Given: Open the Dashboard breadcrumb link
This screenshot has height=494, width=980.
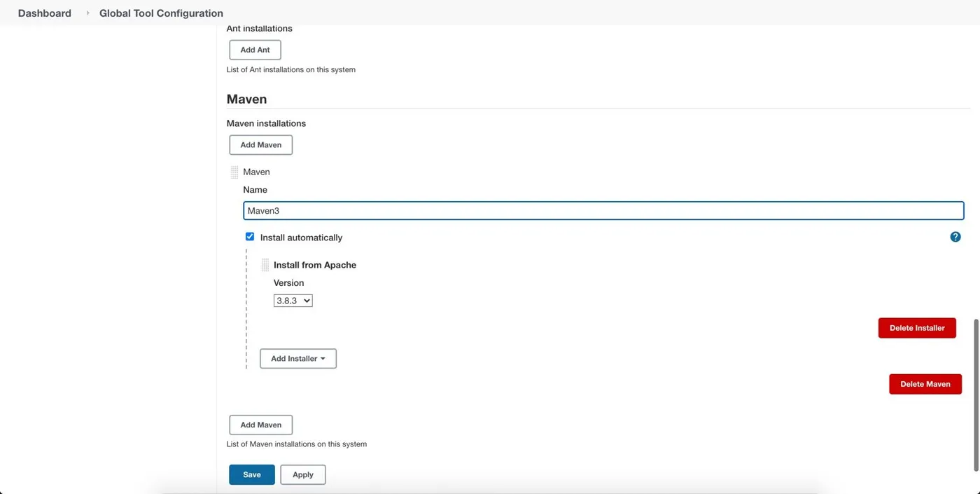Looking at the screenshot, I should tap(45, 13).
